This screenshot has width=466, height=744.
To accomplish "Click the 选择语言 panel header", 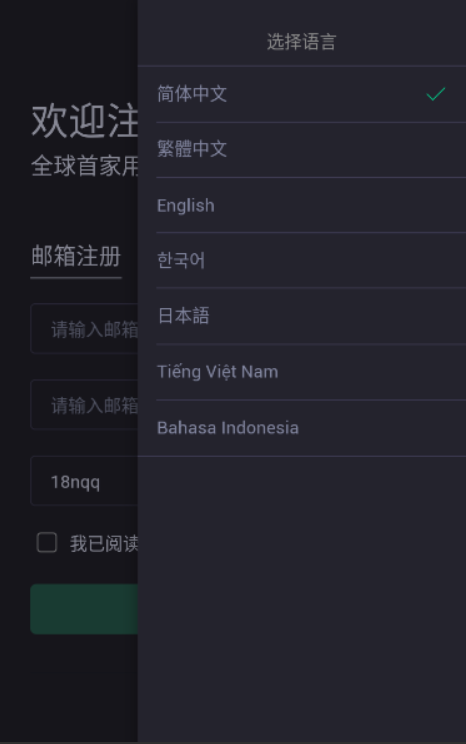I will coord(302,42).
